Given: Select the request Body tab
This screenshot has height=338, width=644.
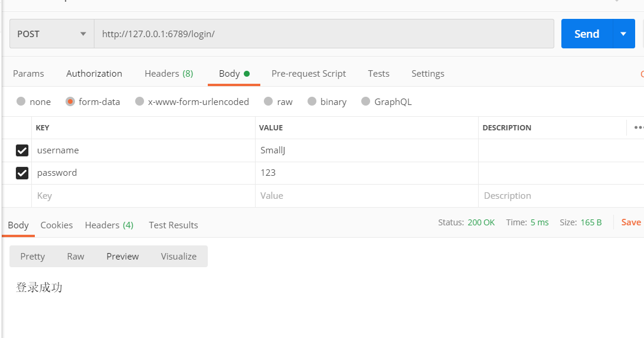Looking at the screenshot, I should pos(234,73).
